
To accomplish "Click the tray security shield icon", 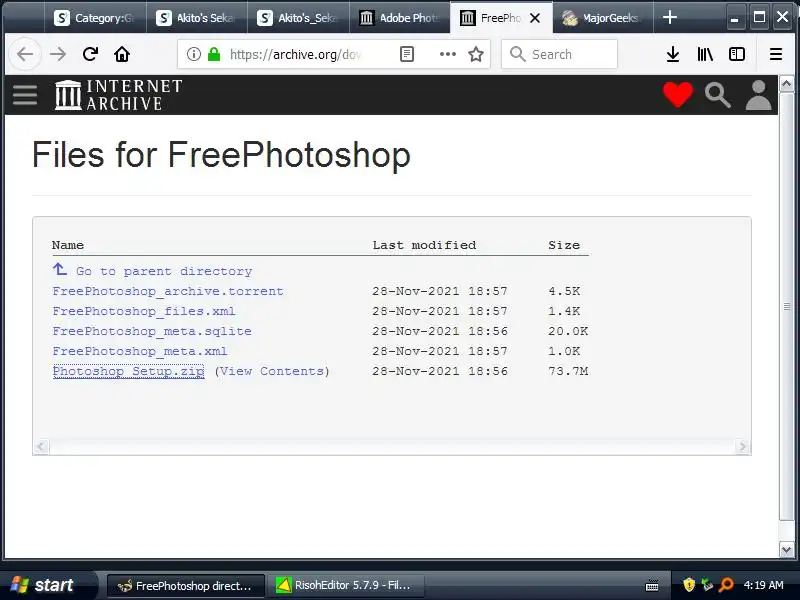I will tap(689, 585).
